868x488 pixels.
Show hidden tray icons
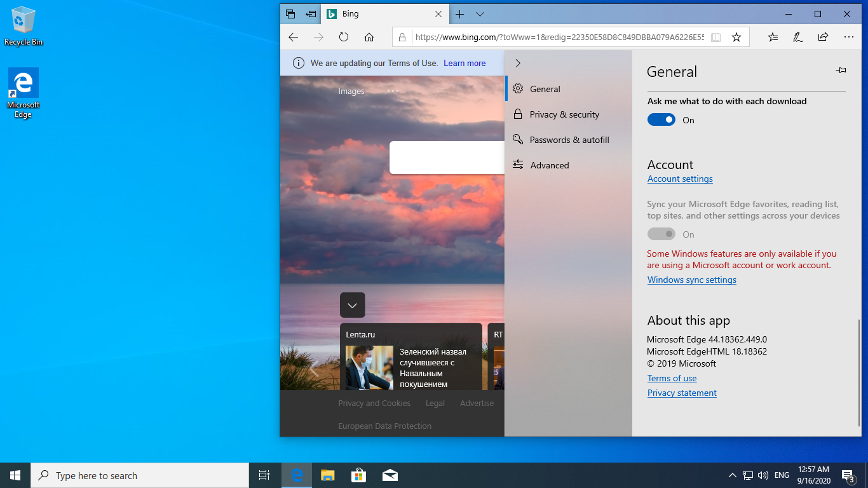point(733,475)
